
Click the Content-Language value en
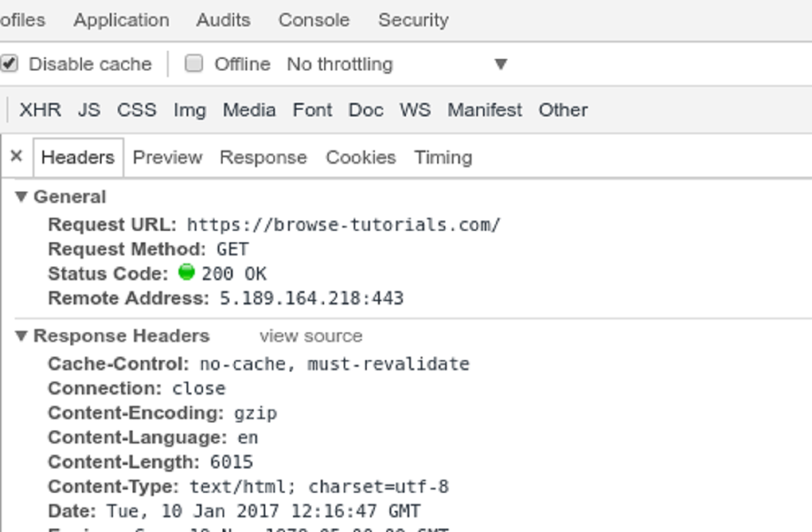[x=248, y=437]
